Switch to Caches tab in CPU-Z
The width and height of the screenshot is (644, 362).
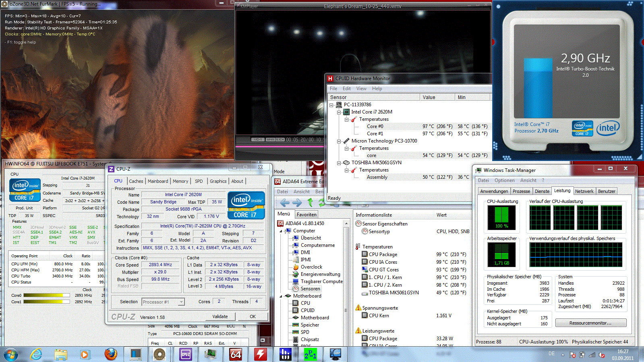(136, 181)
